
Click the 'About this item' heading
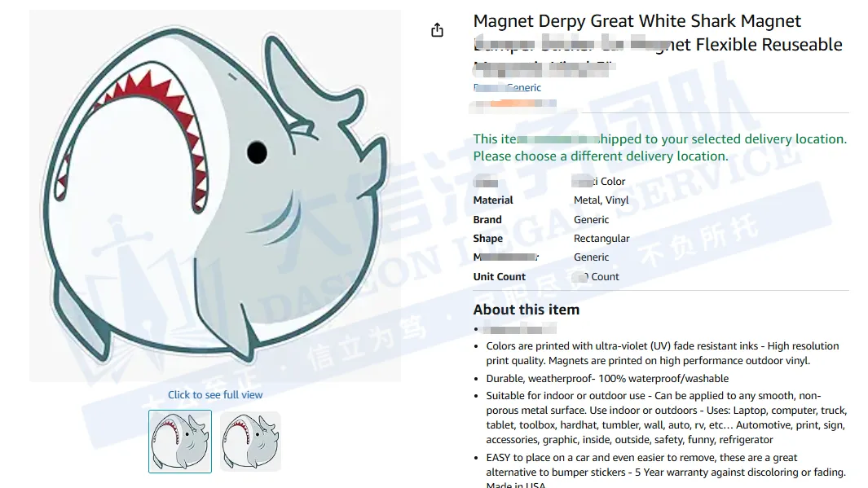(527, 310)
